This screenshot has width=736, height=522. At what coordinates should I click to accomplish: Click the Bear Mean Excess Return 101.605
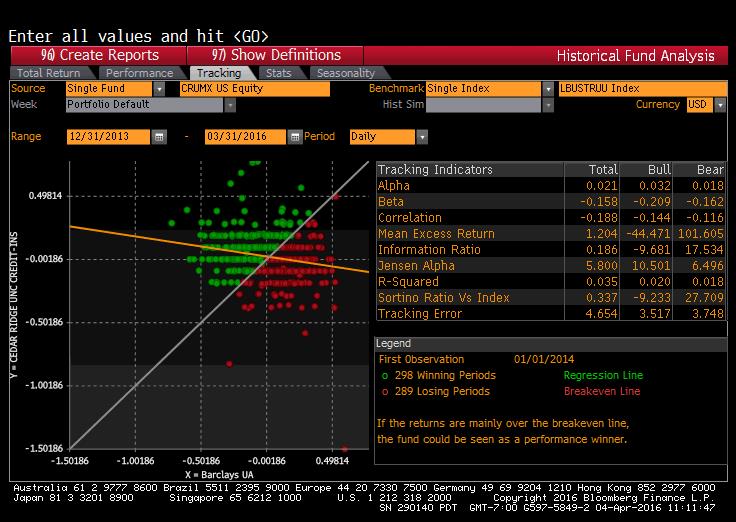(700, 234)
